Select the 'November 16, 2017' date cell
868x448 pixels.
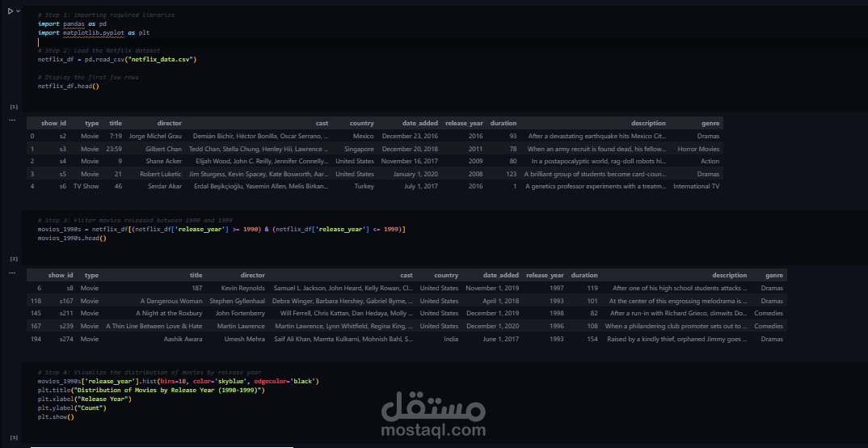(410, 161)
